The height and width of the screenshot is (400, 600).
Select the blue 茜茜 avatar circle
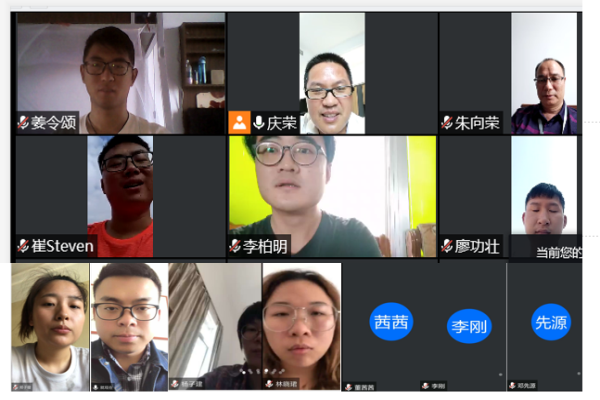[x=391, y=322]
